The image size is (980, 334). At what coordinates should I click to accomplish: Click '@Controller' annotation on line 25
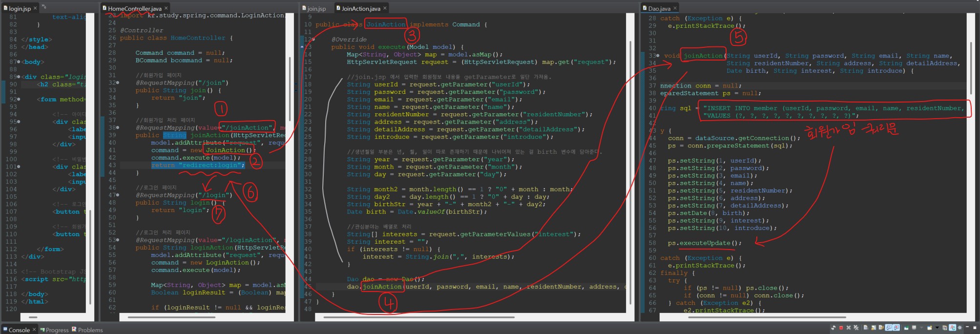tap(142, 30)
